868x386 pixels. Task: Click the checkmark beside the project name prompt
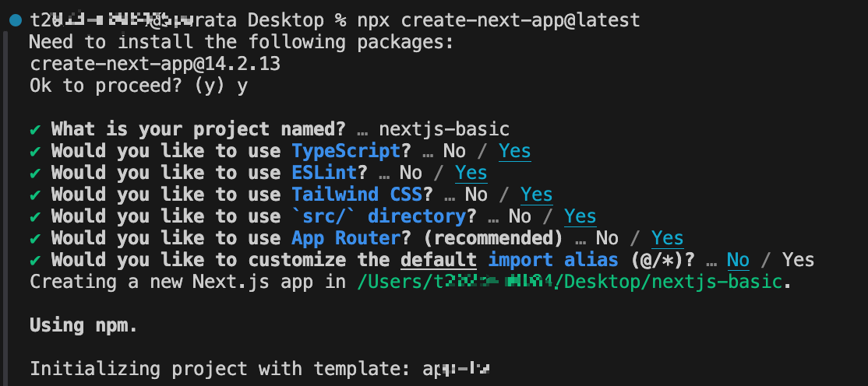[x=35, y=130]
